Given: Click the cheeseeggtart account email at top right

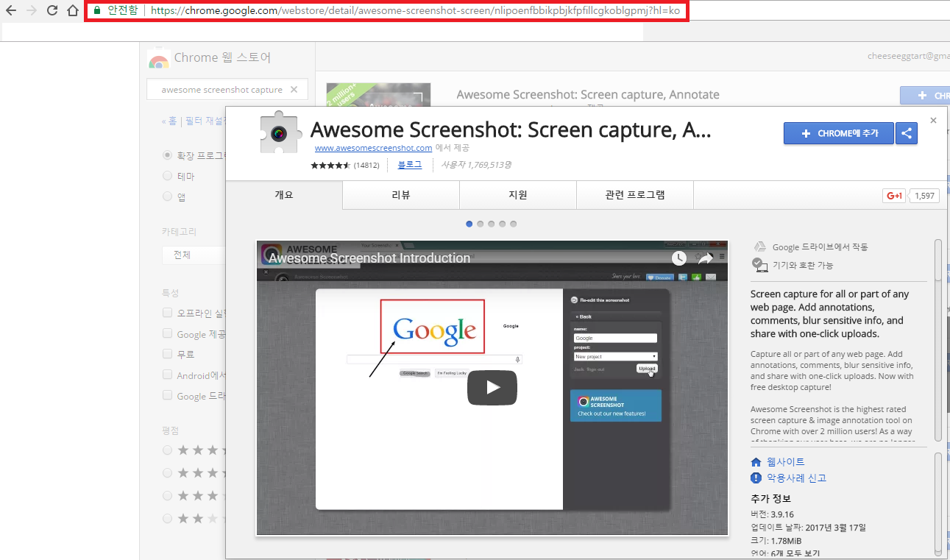Looking at the screenshot, I should (909, 56).
